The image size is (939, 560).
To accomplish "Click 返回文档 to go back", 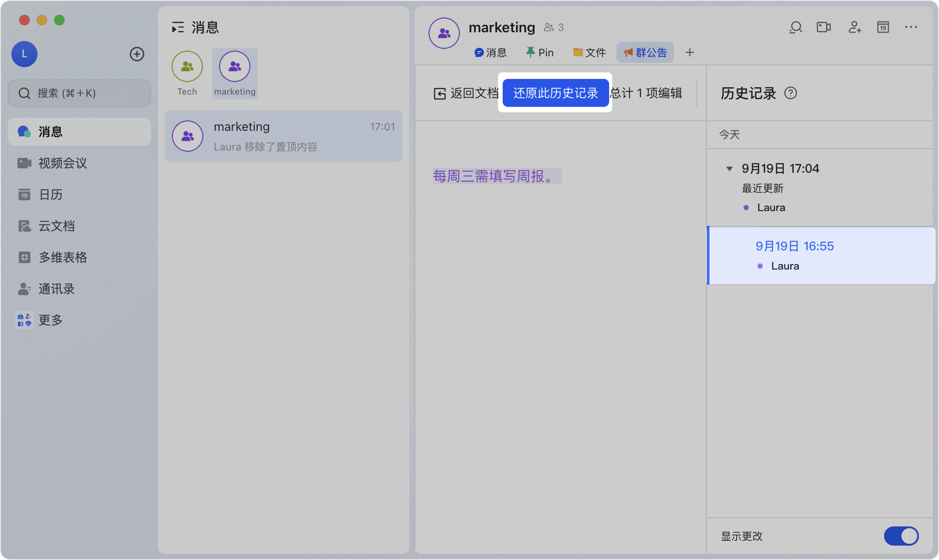I will pyautogui.click(x=466, y=93).
